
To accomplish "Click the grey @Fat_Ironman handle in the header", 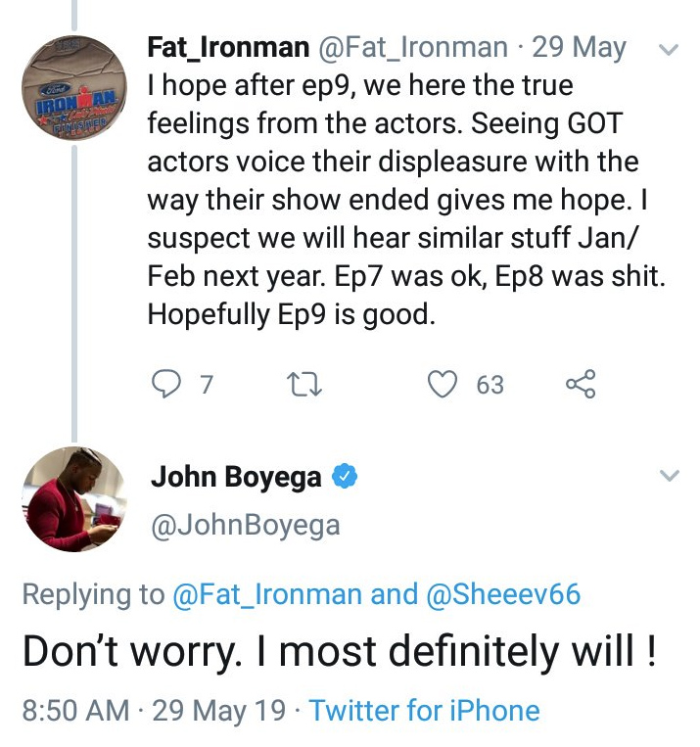I will [x=411, y=47].
